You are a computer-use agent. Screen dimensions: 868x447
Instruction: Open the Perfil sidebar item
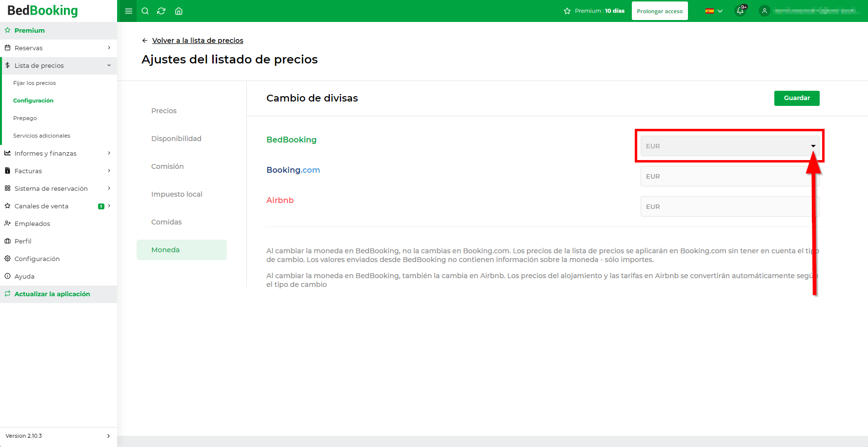point(59,241)
